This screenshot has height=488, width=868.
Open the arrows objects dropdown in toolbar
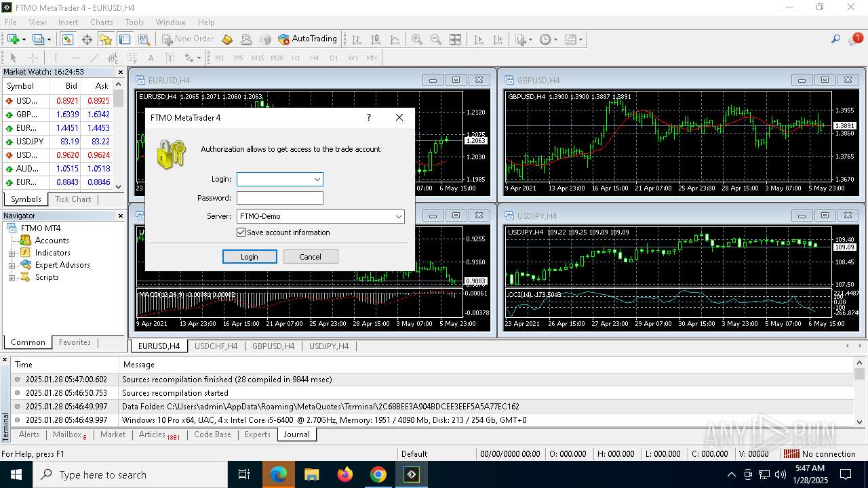(192, 58)
